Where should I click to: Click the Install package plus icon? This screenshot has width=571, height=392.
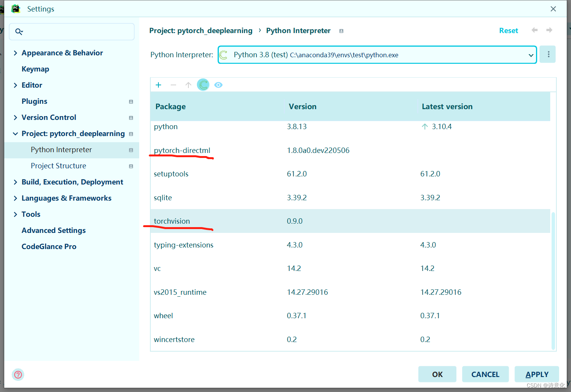(x=158, y=85)
